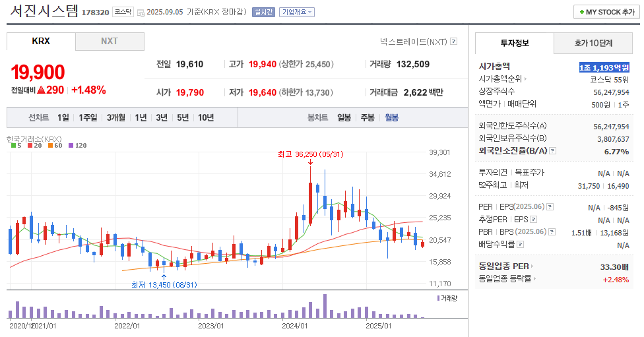Click the +1.48% change percentage
This screenshot has height=337, width=644.
click(x=88, y=90)
